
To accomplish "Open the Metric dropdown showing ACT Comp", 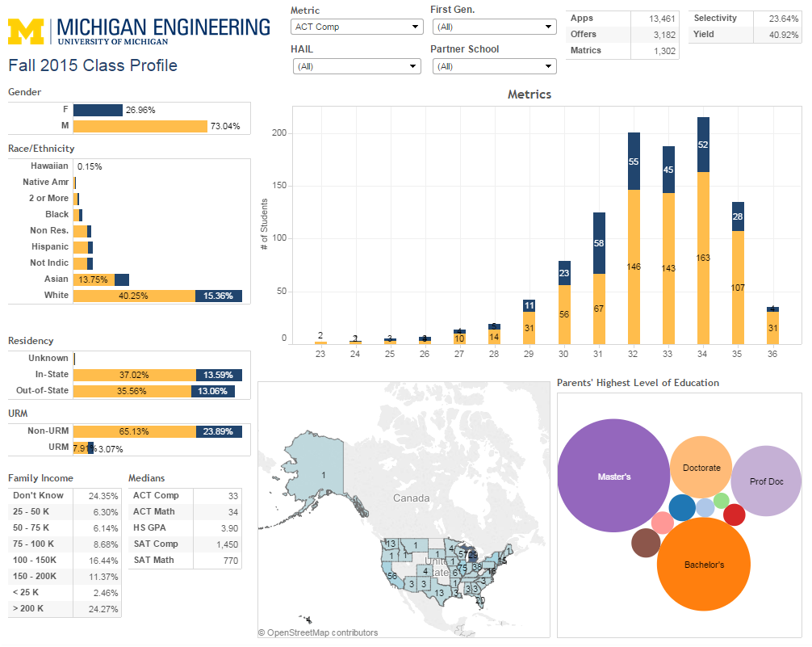I will pos(356,27).
